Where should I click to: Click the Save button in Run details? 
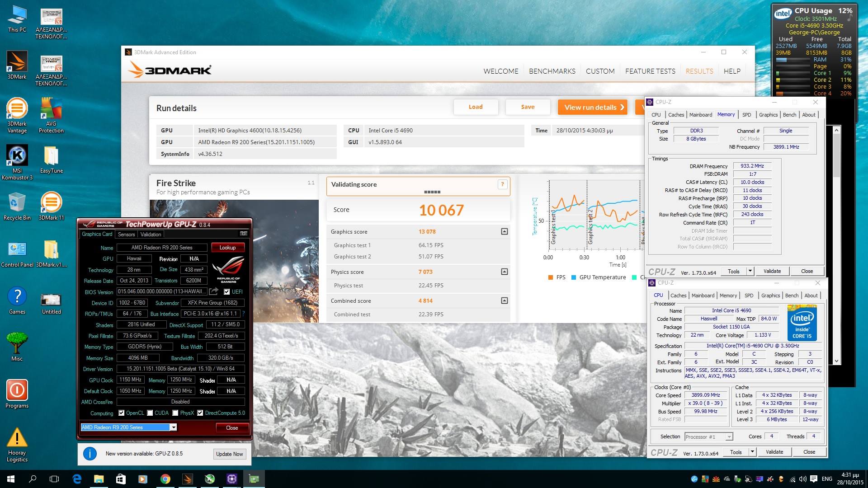coord(528,107)
